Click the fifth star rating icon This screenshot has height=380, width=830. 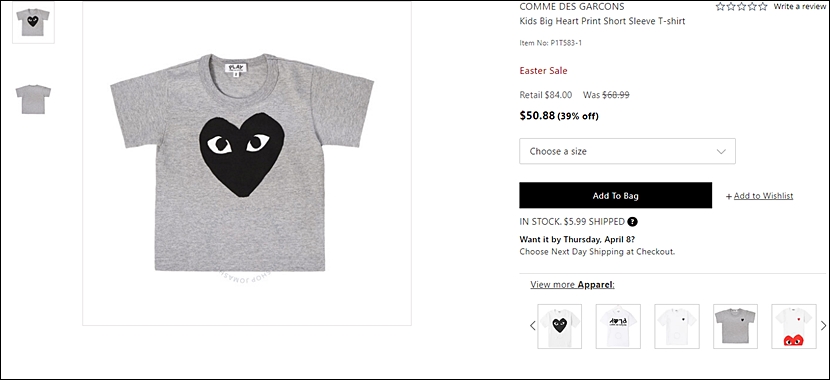click(762, 6)
